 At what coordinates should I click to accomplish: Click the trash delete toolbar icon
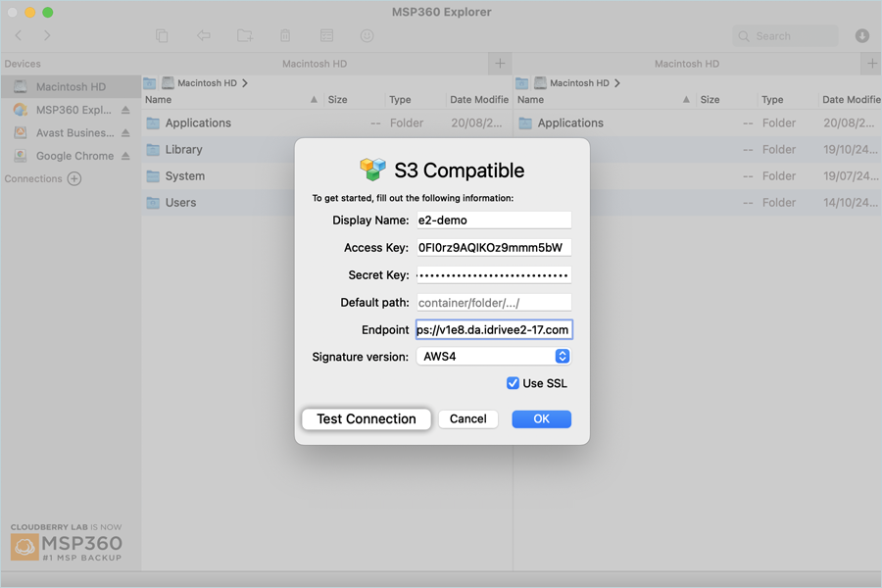[x=285, y=36]
